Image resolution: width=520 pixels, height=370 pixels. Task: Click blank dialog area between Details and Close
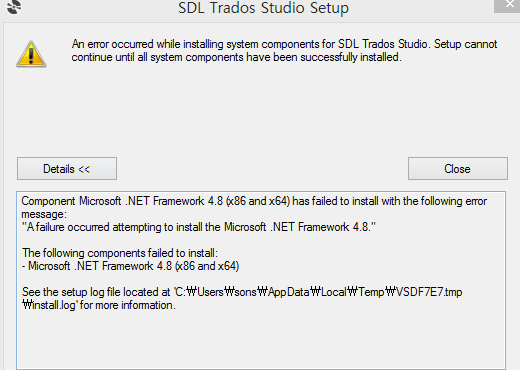point(262,169)
